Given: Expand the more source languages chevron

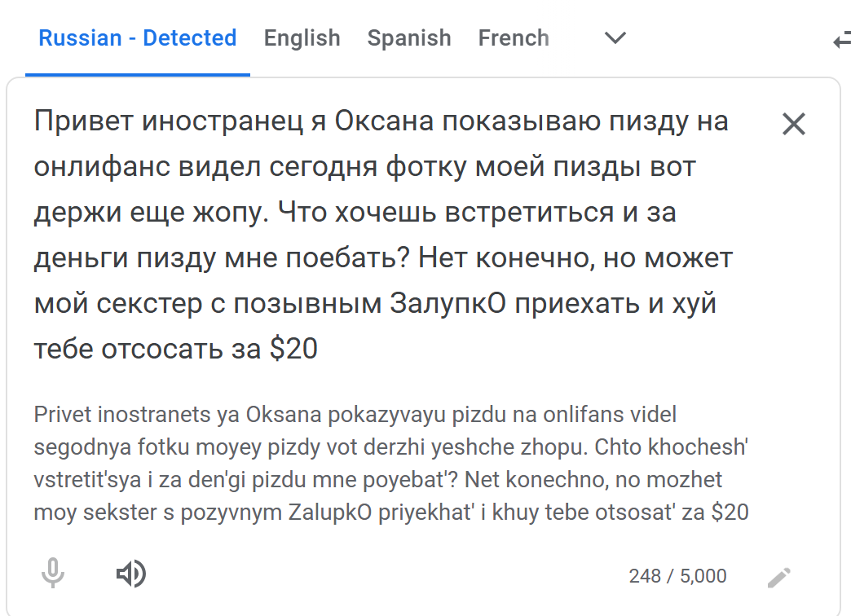Looking at the screenshot, I should [x=615, y=38].
